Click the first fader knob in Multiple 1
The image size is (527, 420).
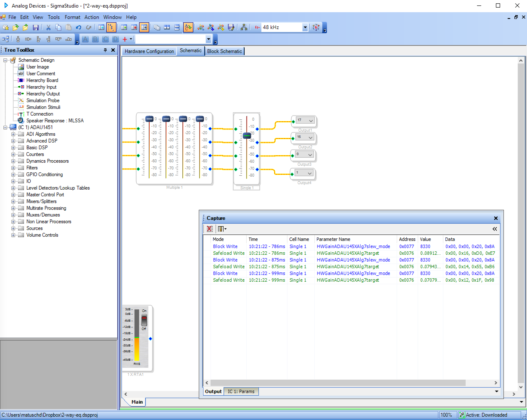[149, 119]
